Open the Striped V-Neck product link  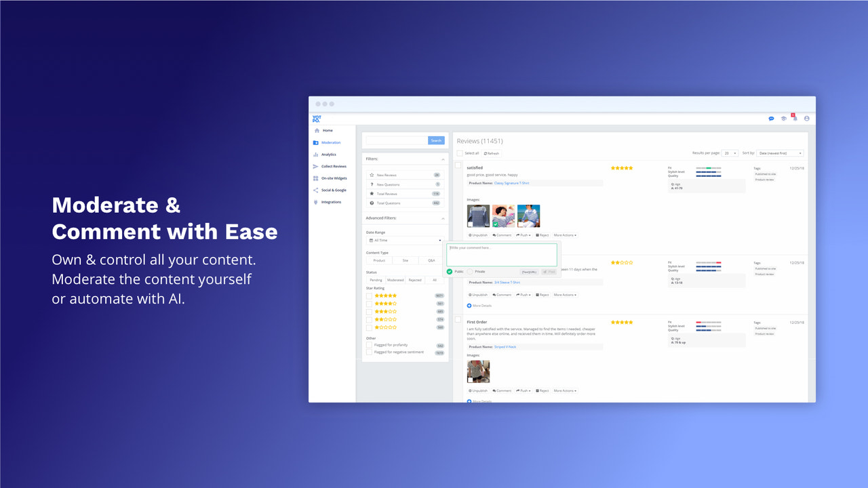505,346
